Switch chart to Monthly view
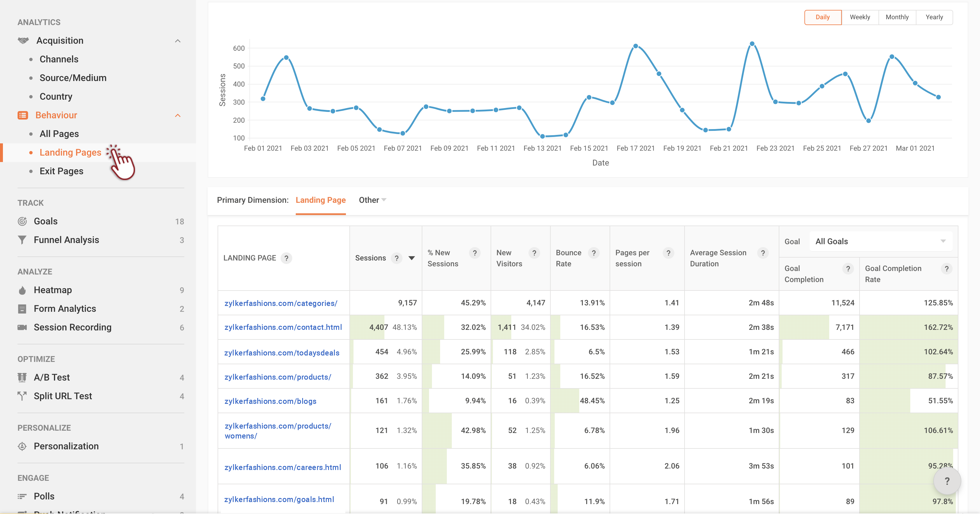 pyautogui.click(x=897, y=17)
